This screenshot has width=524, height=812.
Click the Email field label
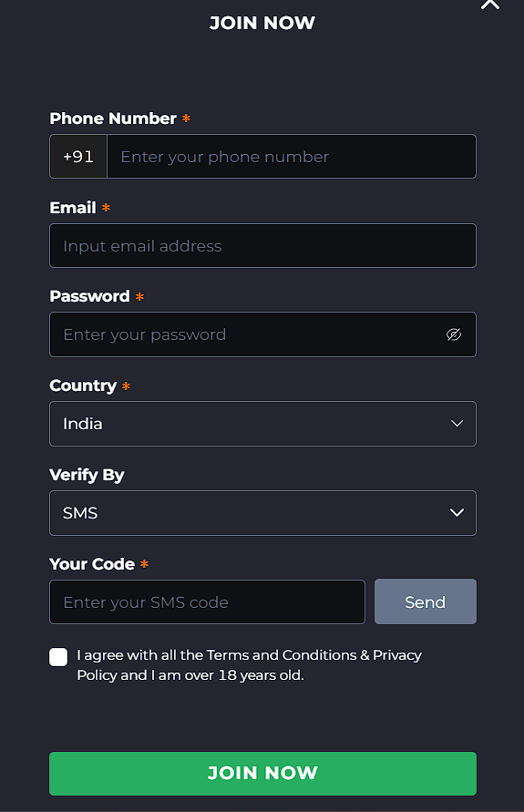tap(73, 208)
